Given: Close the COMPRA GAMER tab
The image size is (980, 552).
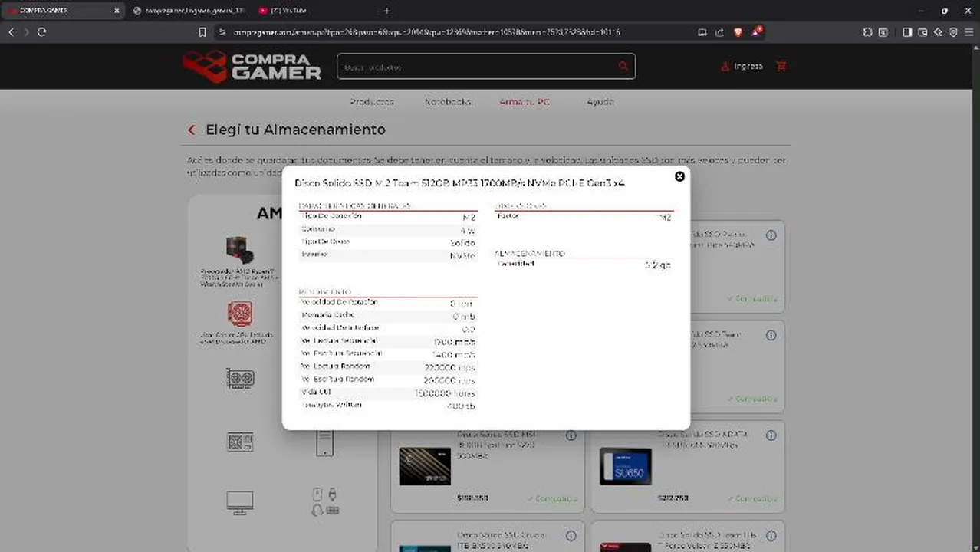Looking at the screenshot, I should point(117,11).
